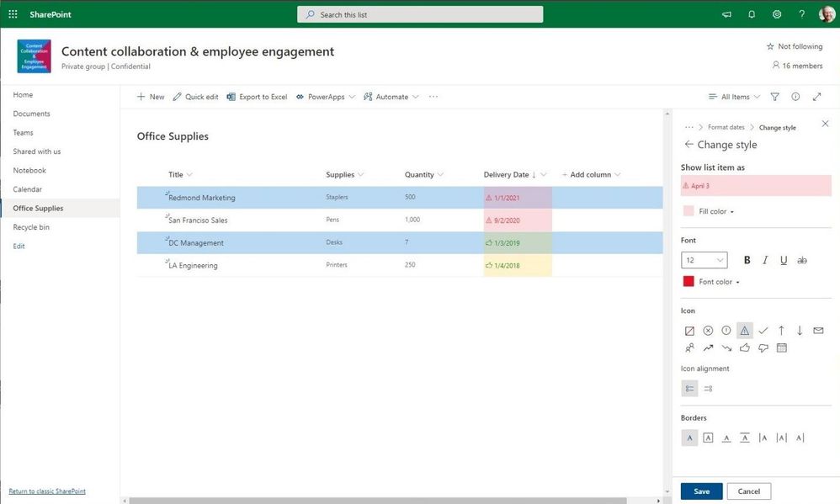The height and width of the screenshot is (504, 840).
Task: Click Export to Excel
Action: [258, 97]
